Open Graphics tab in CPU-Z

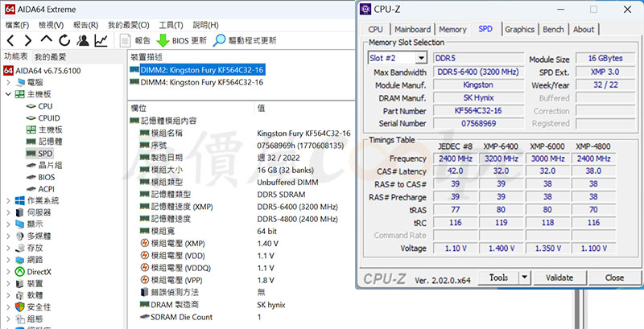pos(519,30)
